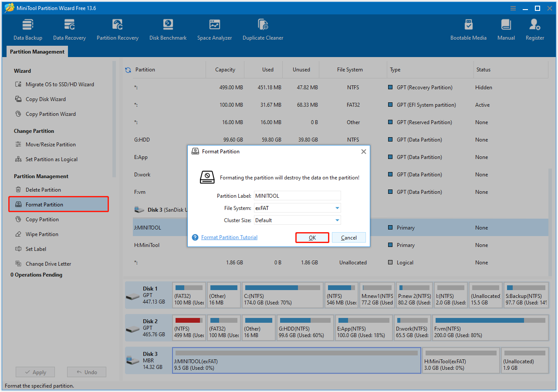Launch Partition Recovery
Screen dimensions: 558x392
point(117,29)
